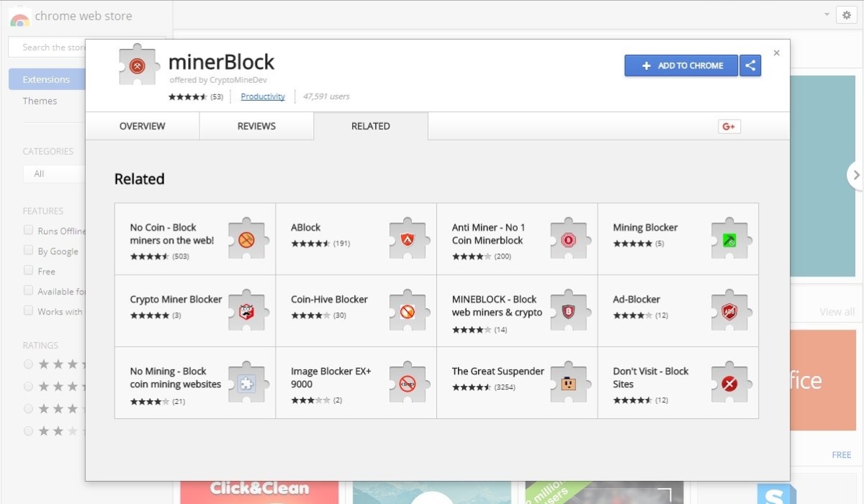Tick the Free feature checkbox

pos(29,271)
